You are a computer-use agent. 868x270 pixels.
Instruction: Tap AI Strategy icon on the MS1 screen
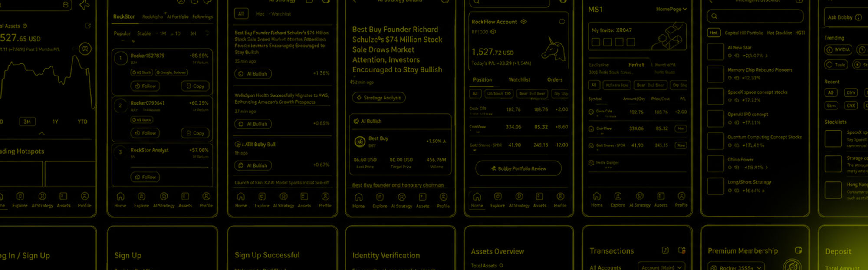(639, 196)
